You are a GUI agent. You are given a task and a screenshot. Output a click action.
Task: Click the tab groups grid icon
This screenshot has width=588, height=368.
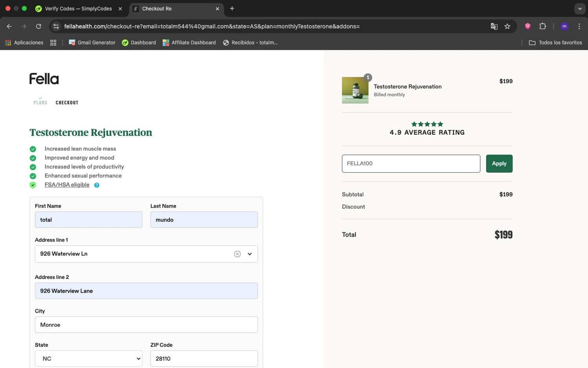click(x=53, y=42)
